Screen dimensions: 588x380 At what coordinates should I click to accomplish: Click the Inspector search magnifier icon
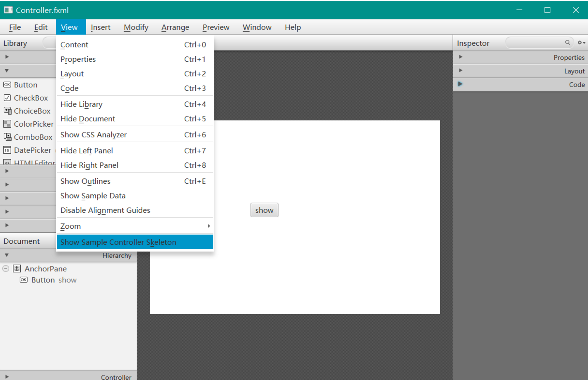click(567, 43)
